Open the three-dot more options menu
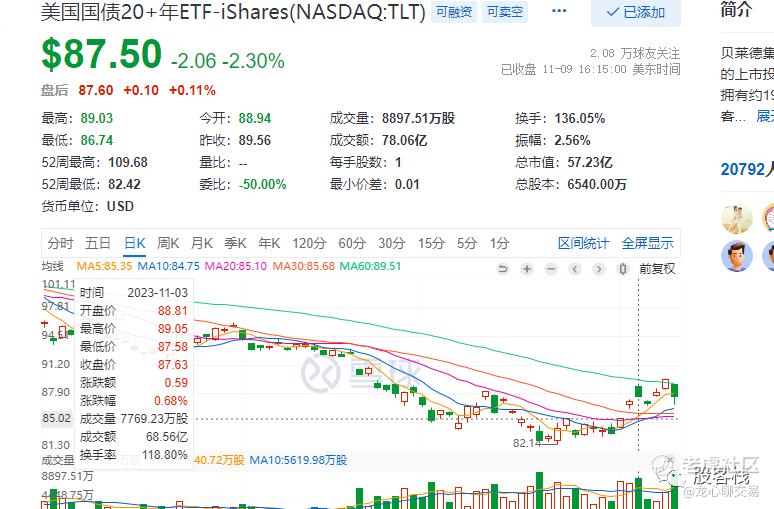 559,11
